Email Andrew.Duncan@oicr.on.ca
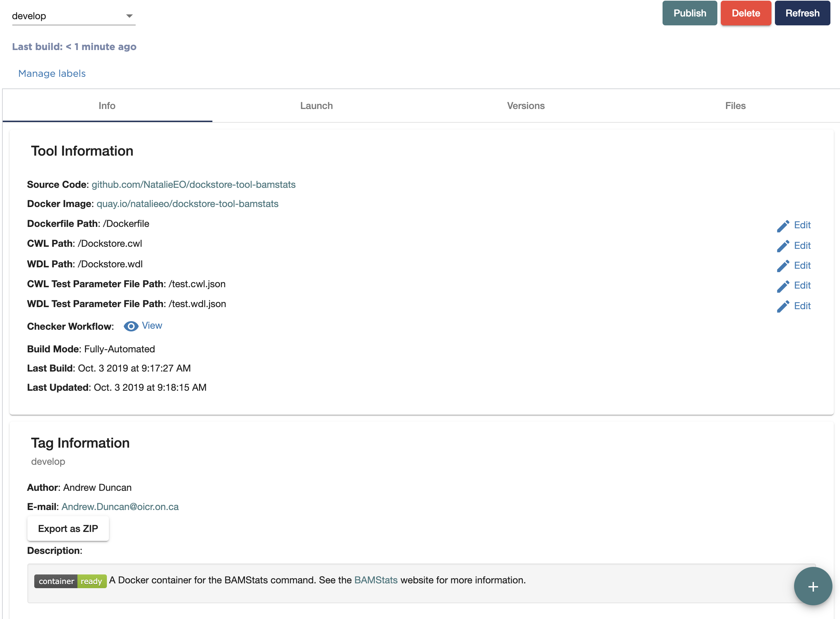840x619 pixels. point(120,507)
